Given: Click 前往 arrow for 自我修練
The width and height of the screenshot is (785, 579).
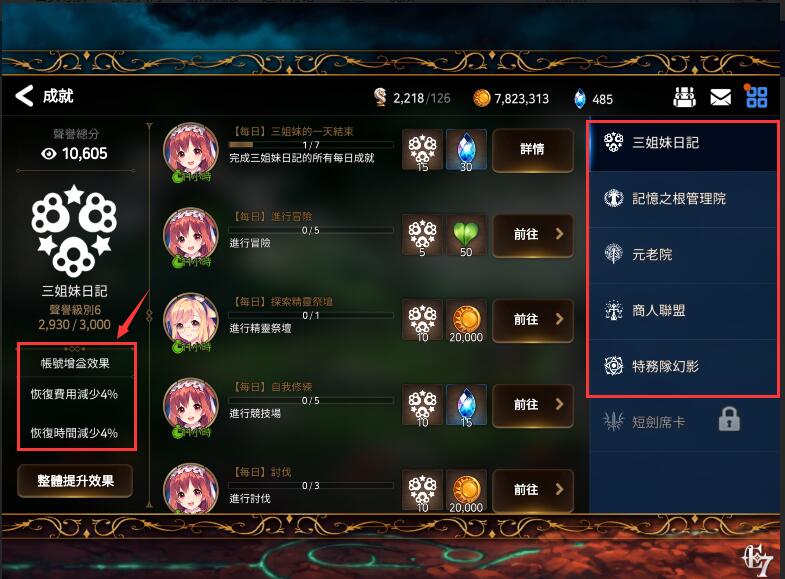Looking at the screenshot, I should click(x=533, y=404).
